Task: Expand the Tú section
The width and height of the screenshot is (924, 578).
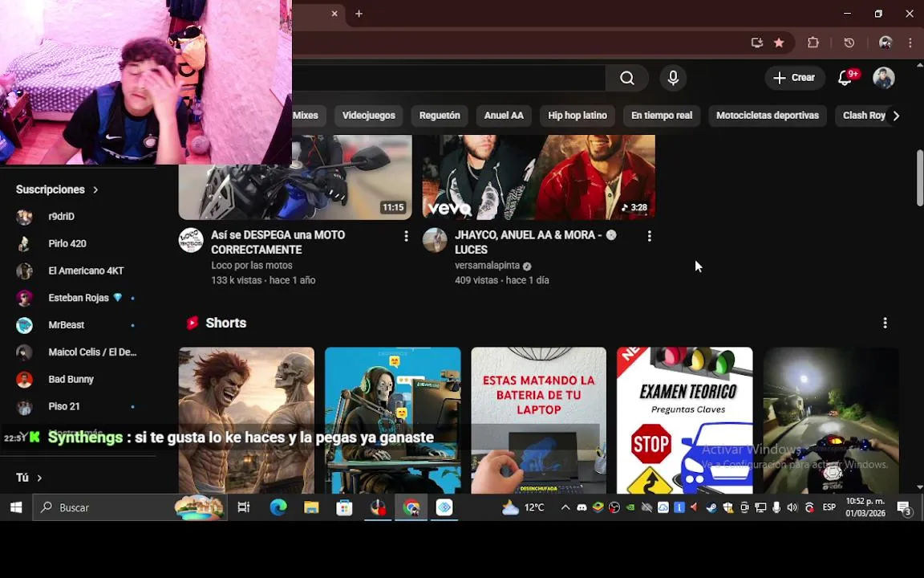Action: coord(29,478)
